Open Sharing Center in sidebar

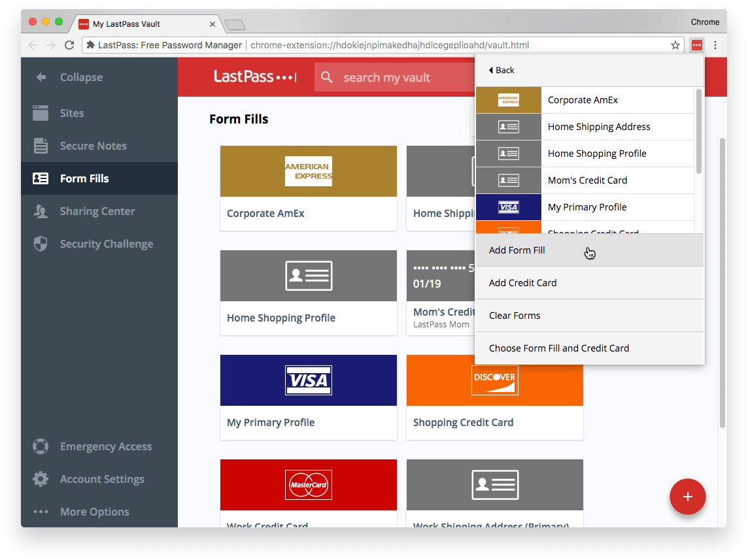pyautogui.click(x=97, y=211)
